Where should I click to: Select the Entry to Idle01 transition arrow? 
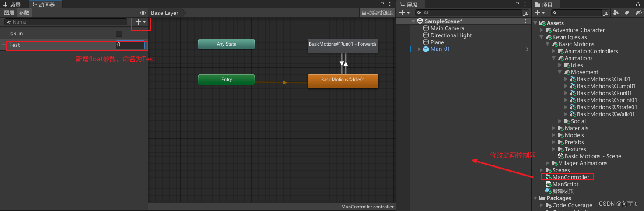tap(284, 82)
